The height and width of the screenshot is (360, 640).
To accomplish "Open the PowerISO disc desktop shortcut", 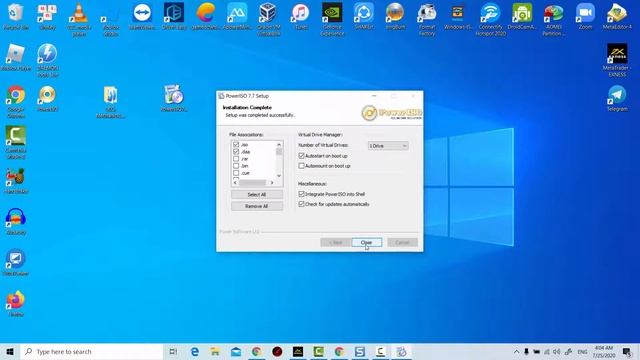I will [47, 98].
